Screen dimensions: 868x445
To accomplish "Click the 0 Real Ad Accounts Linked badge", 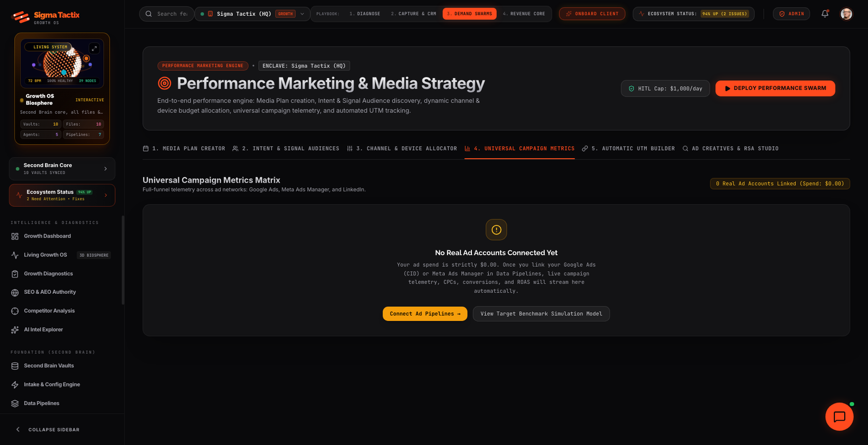I will [x=780, y=184].
